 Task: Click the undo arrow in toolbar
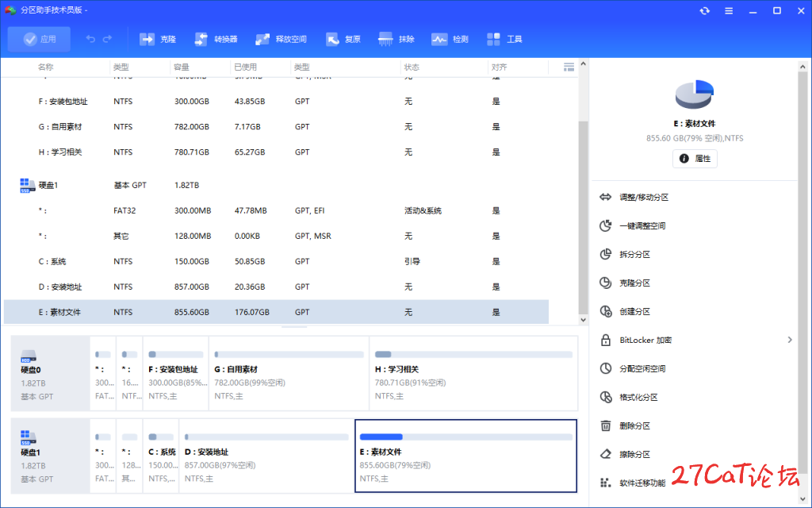tap(90, 39)
